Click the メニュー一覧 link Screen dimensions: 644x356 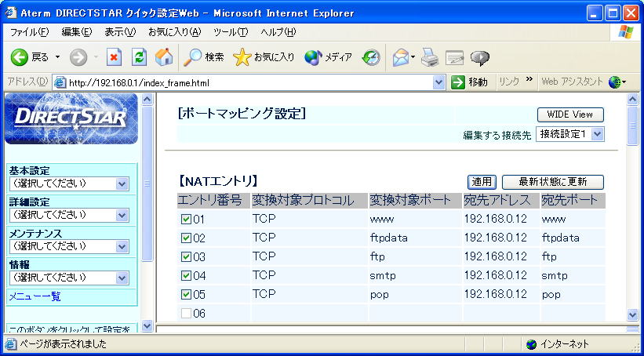click(35, 296)
